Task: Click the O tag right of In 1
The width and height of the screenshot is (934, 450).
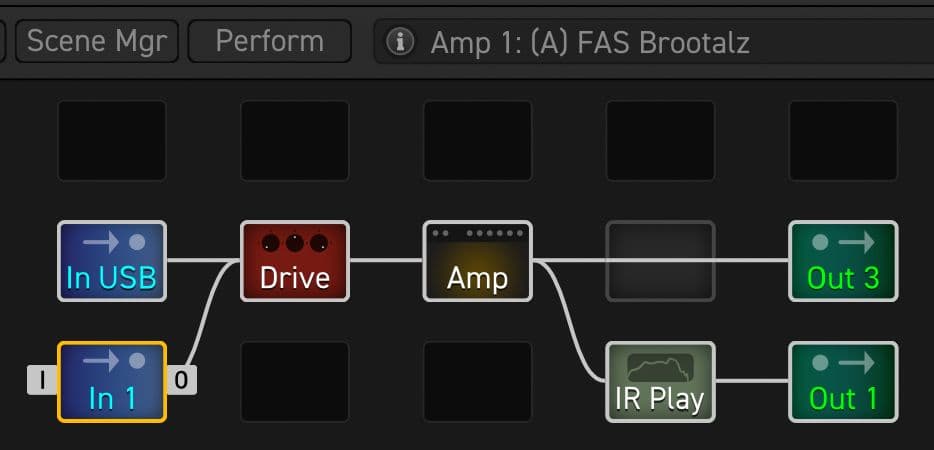Action: 182,380
